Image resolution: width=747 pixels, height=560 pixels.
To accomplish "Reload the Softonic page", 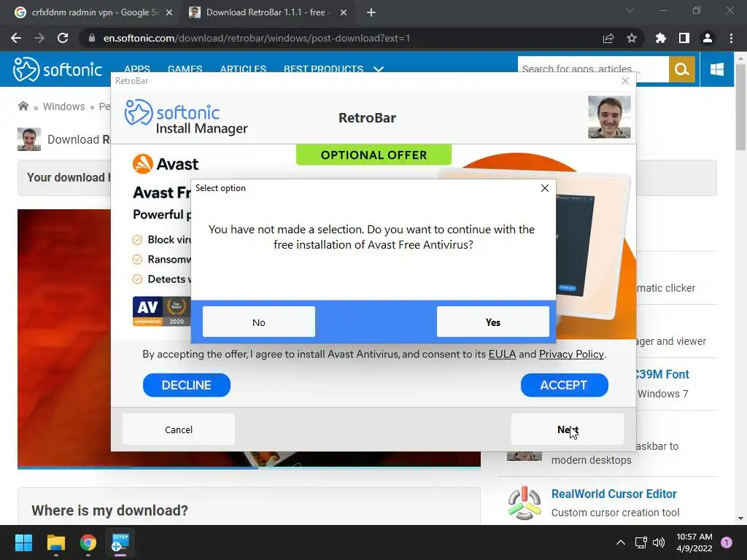I will pyautogui.click(x=63, y=38).
